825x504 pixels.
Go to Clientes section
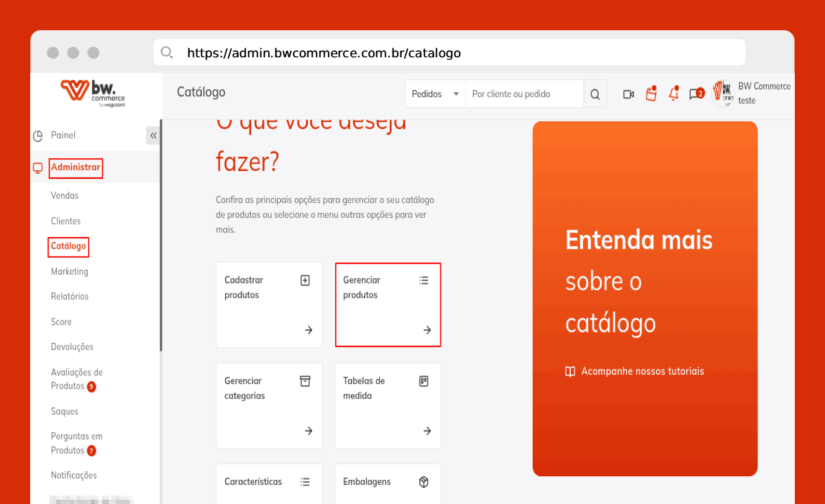[x=66, y=221]
